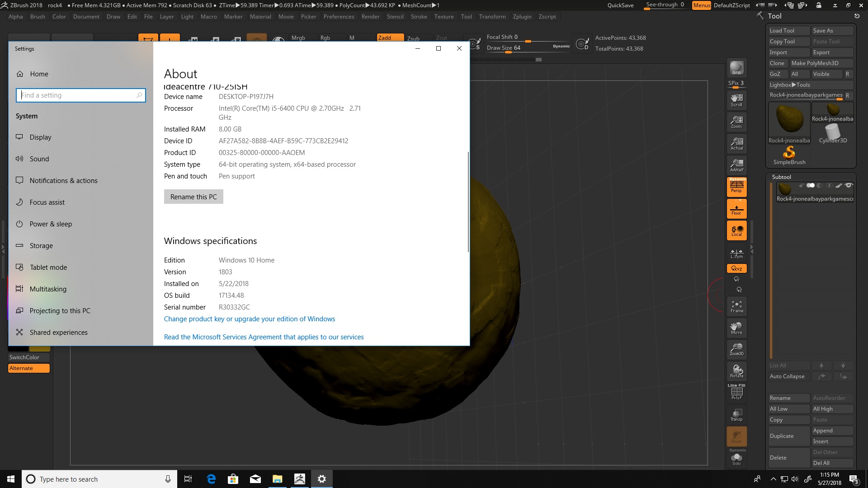Viewport: 868px width, 488px height.
Task: Toggle the Transp transparency button
Action: (x=736, y=414)
